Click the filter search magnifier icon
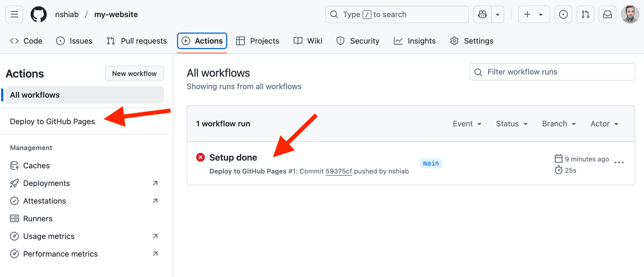Viewport: 644px width, 277px height. tap(478, 72)
